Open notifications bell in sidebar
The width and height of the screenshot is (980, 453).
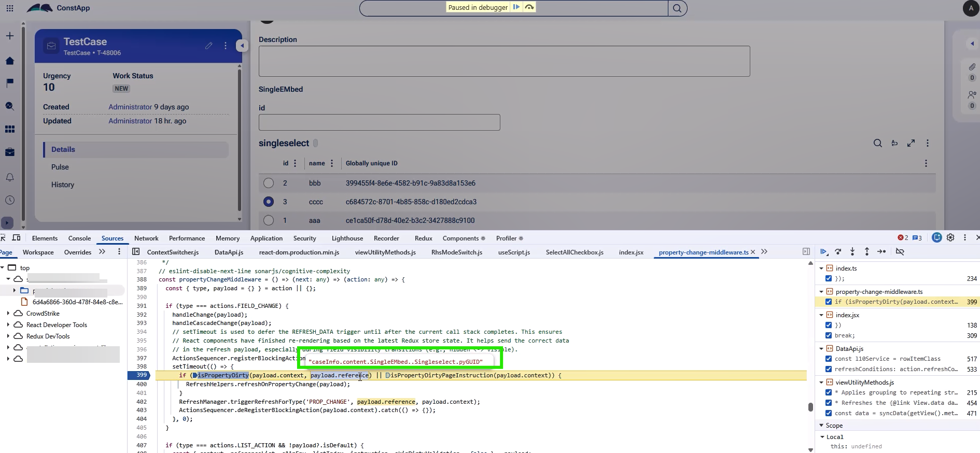coord(9,177)
